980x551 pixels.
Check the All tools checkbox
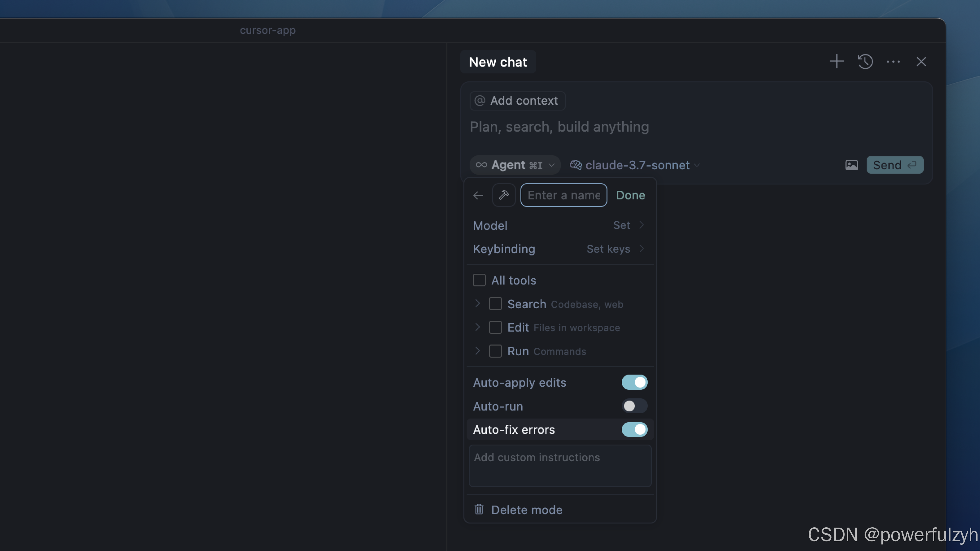tap(479, 280)
